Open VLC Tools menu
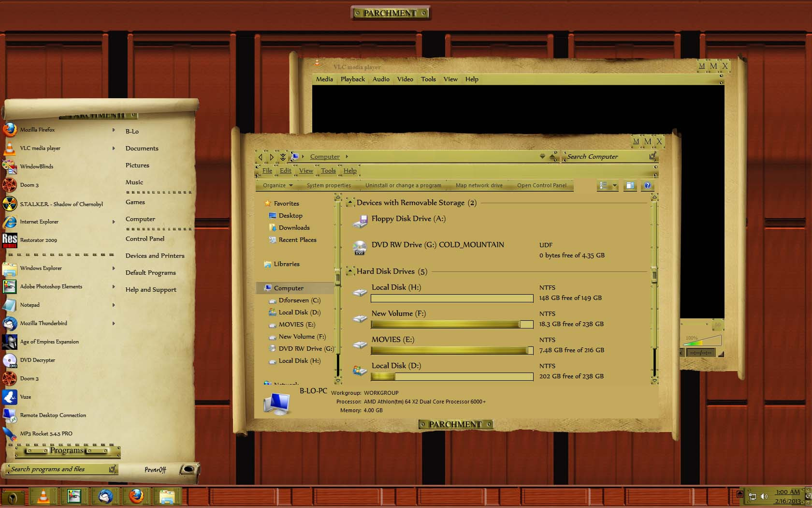Viewport: 812px width, 508px height. tap(428, 79)
